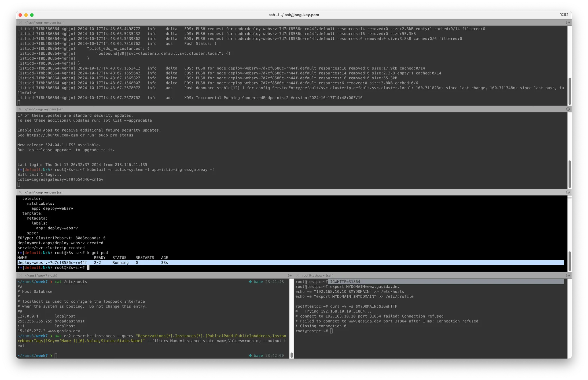
Task: Close the root@testpc ssh pane
Action: [298, 275]
